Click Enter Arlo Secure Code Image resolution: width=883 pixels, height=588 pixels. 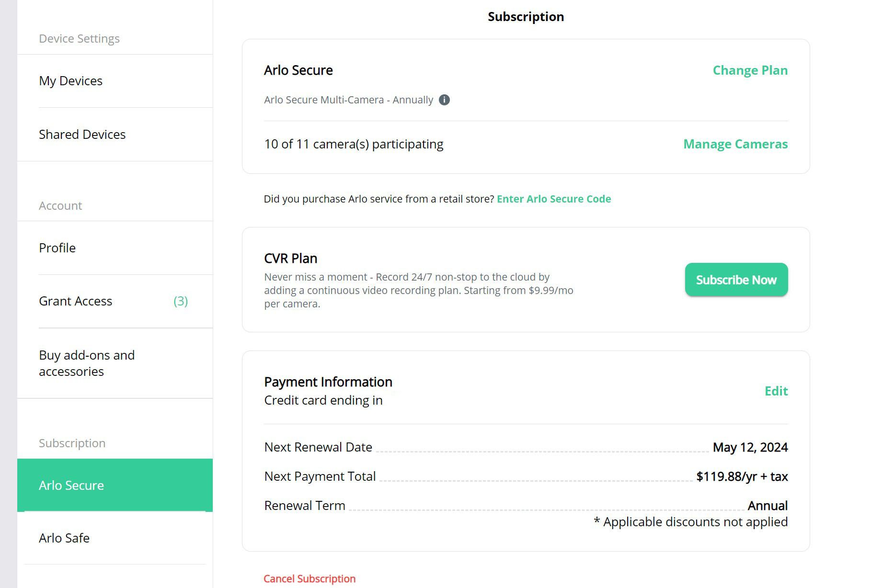click(x=554, y=199)
